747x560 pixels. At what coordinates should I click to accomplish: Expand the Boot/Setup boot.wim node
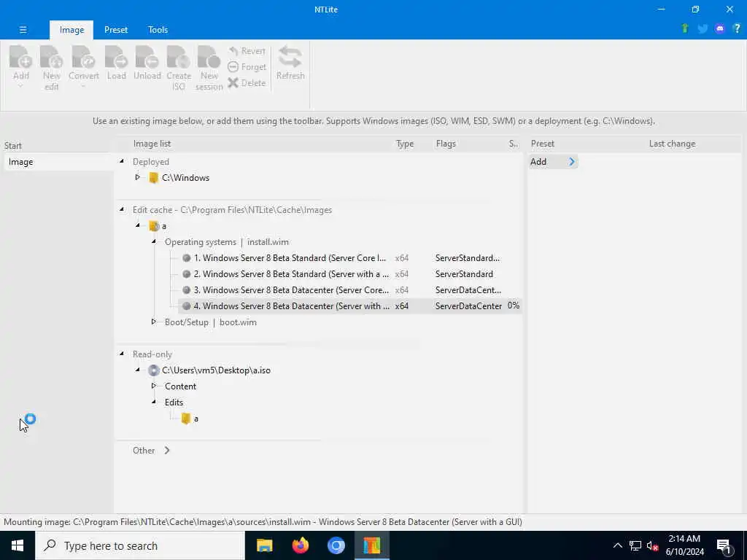(154, 322)
